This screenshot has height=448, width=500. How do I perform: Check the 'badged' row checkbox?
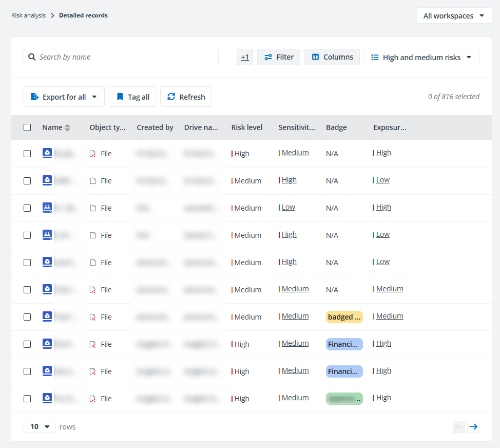(27, 317)
